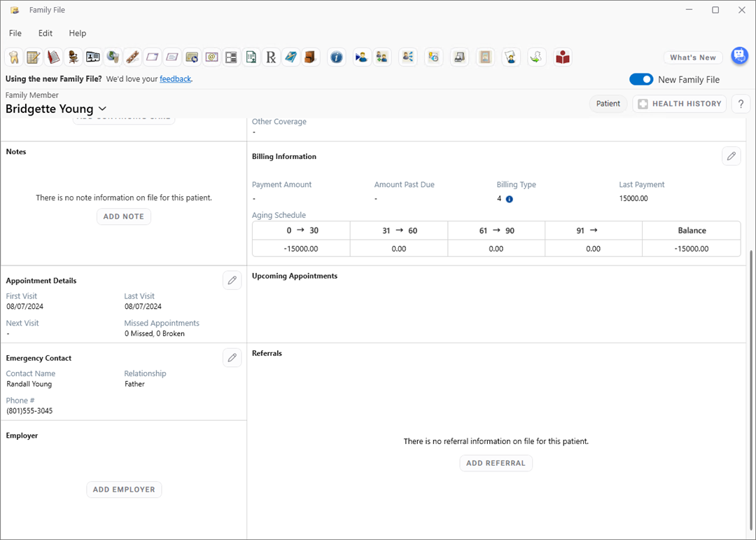Open the office chair icon in toolbar
This screenshot has width=756, height=540.
click(73, 57)
